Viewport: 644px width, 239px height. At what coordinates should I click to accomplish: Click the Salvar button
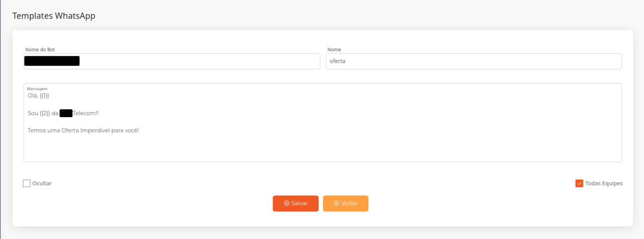295,203
